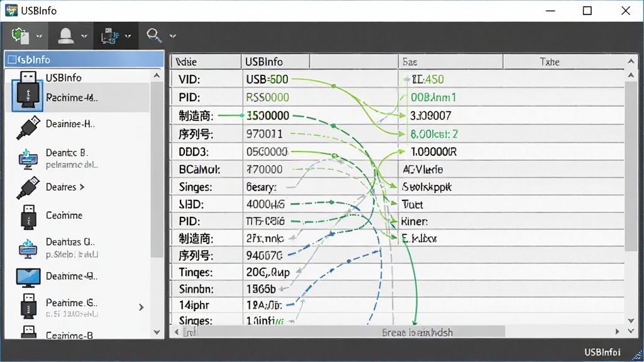Screen dimensions: 644x362
Task: Click the USBInfoi status bar label
Action: point(602,352)
